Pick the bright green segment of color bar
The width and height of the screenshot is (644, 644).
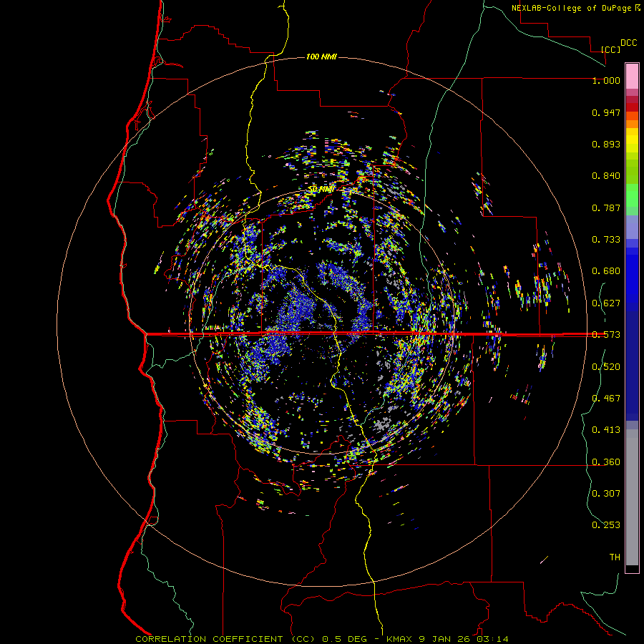click(632, 195)
